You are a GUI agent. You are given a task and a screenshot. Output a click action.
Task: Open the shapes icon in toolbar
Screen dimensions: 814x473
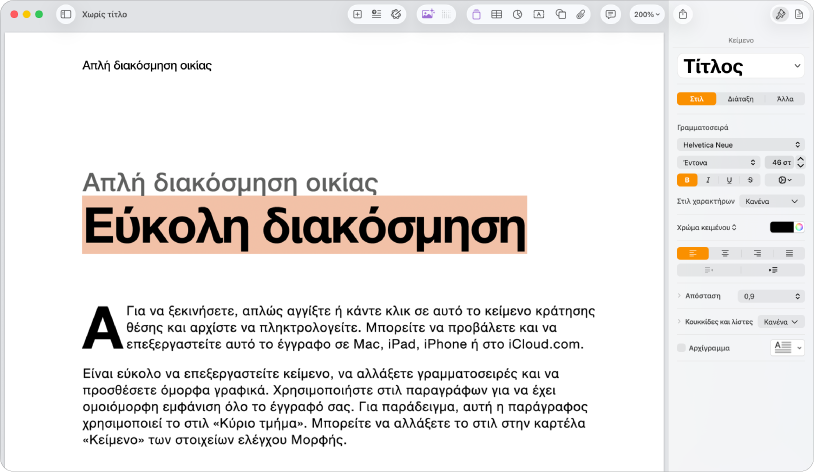[x=561, y=15]
